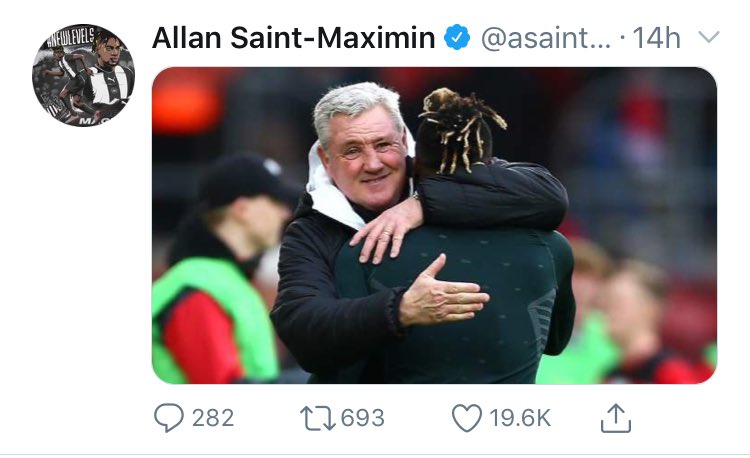View the 282 replies count
Viewport: 750px width, 458px height.
tap(213, 418)
